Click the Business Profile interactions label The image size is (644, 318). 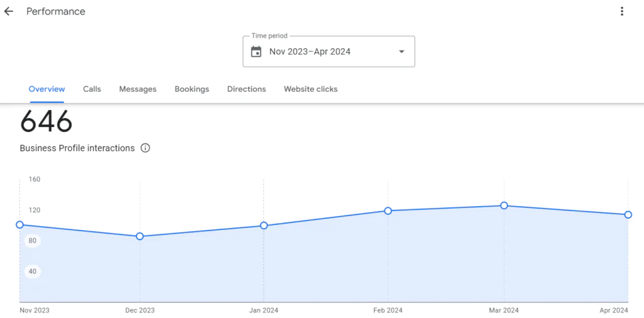click(x=77, y=148)
